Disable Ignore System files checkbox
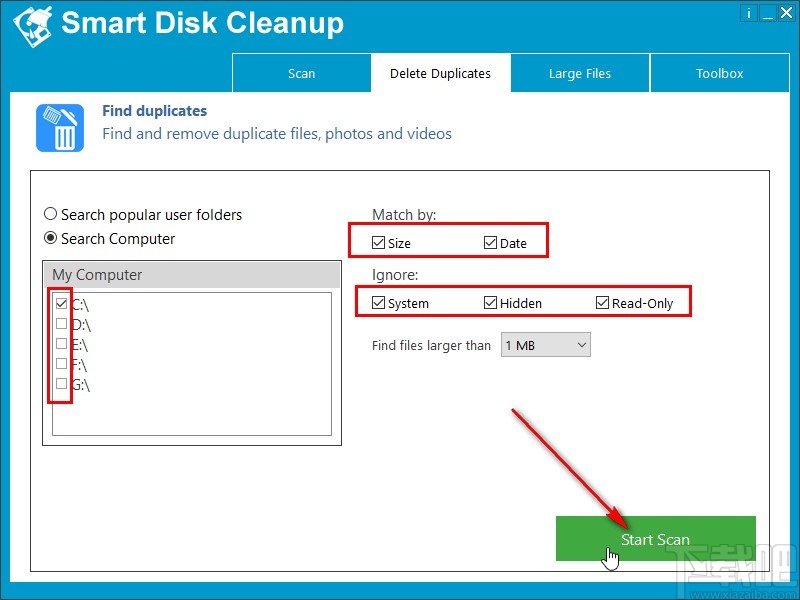This screenshot has height=600, width=800. [378, 303]
